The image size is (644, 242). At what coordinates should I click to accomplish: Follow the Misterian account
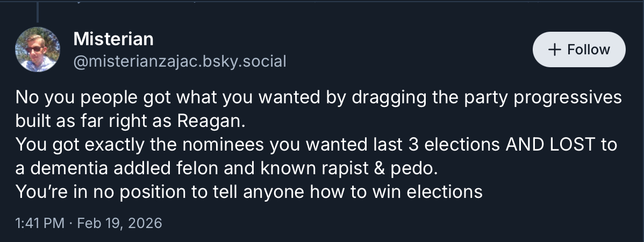pos(578,49)
